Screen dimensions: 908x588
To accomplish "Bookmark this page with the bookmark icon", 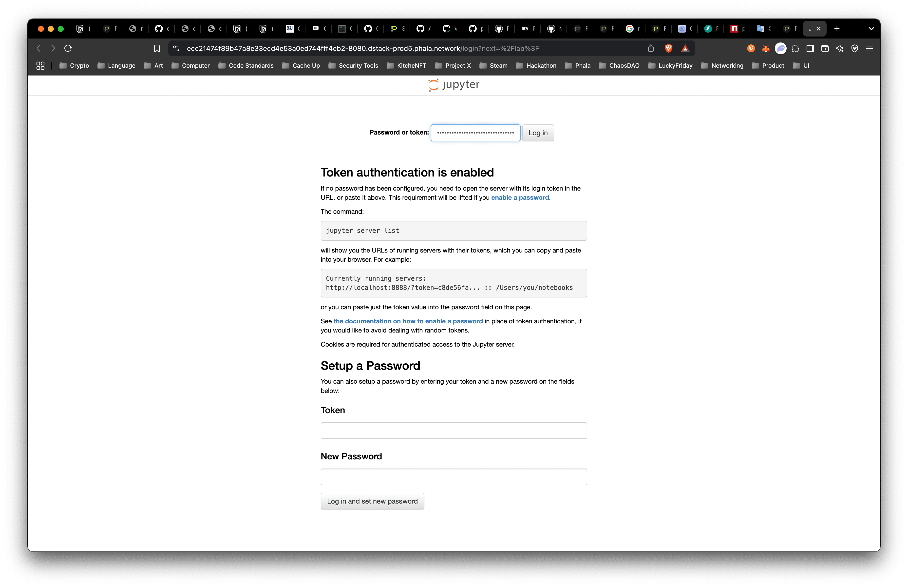I will 157,48.
